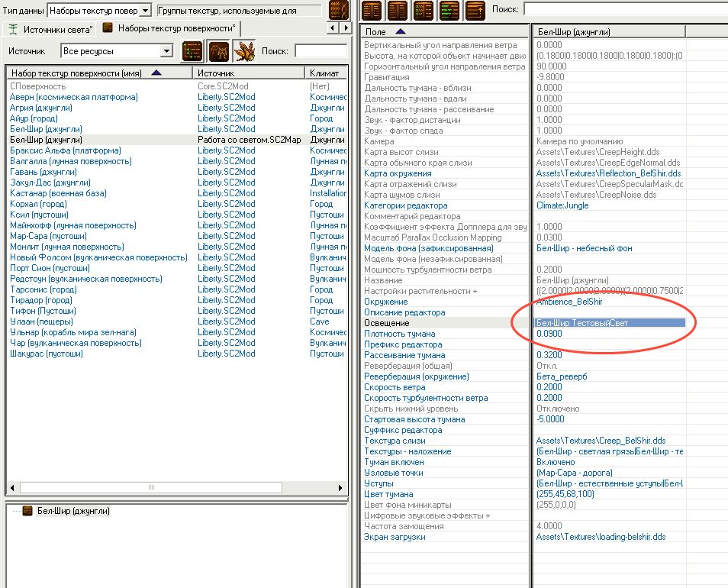Click the 'Группы текстур, используемые для' description field
728x588 pixels.
pyautogui.click(x=239, y=10)
